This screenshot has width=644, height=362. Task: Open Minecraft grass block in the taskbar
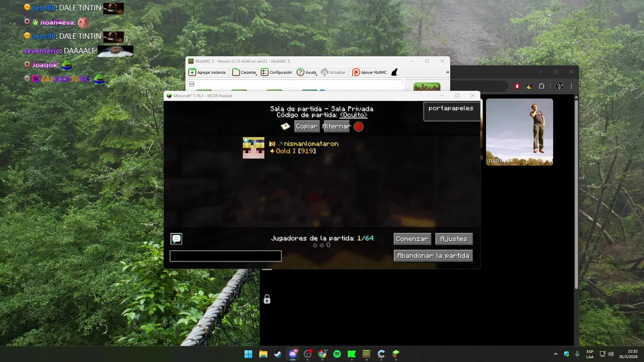pos(396,354)
